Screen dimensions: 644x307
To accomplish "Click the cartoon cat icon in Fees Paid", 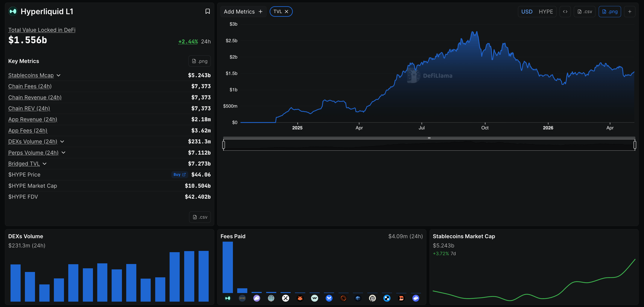I will [372, 298].
